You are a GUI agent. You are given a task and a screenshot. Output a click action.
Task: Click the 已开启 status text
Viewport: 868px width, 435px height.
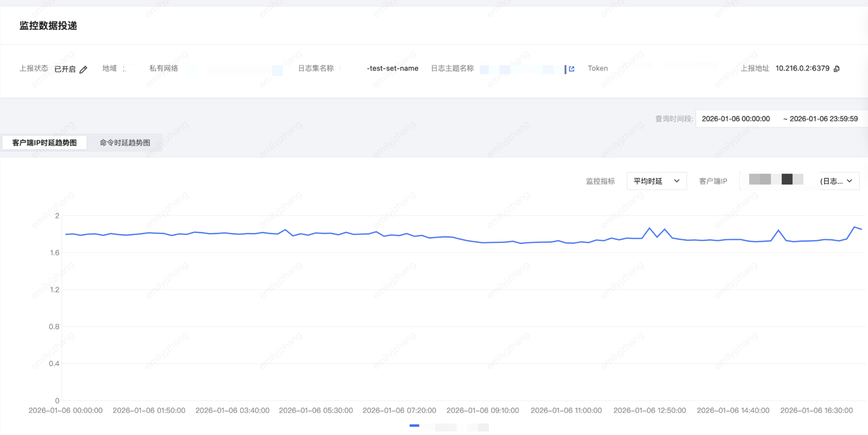(x=65, y=69)
